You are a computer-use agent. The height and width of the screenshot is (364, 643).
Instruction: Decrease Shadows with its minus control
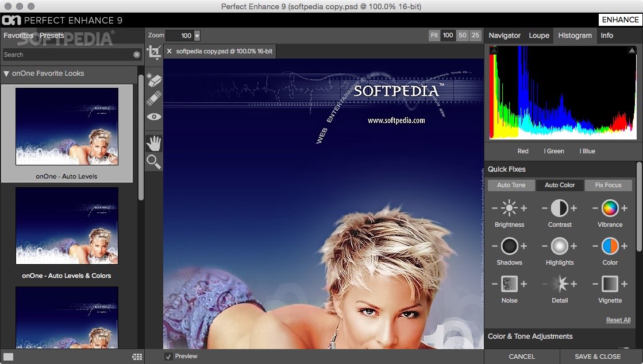tap(495, 247)
